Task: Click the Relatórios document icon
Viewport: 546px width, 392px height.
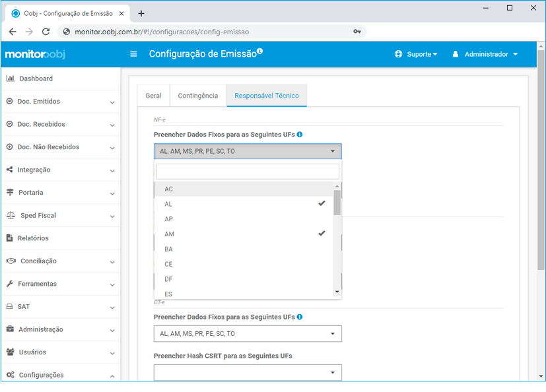Action: coord(10,238)
